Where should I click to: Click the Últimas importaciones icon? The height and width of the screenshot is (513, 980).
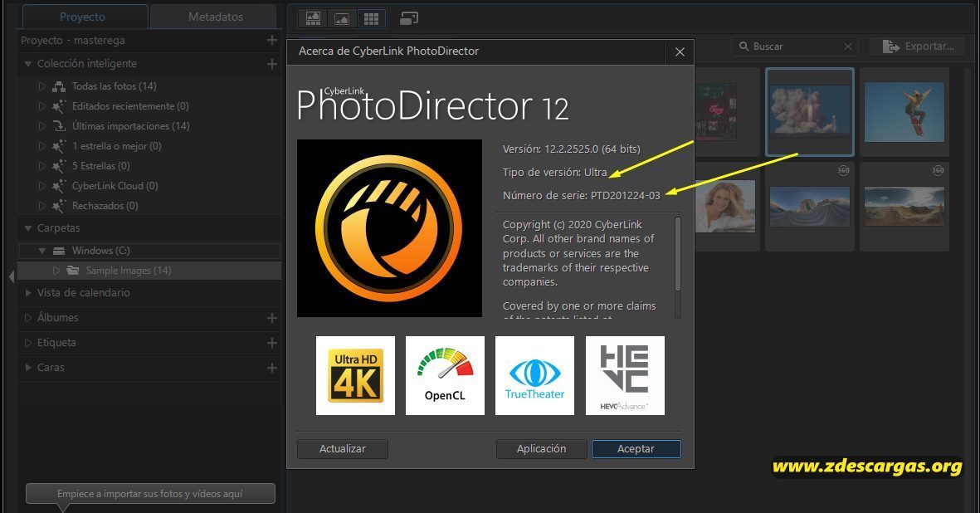pos(59,126)
